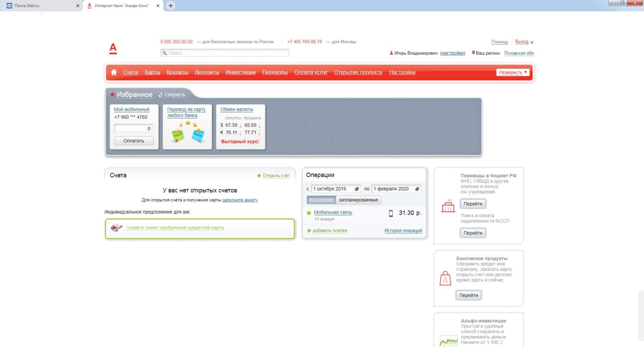Click the credit card offer icon
644x362 pixels.
[x=116, y=228]
